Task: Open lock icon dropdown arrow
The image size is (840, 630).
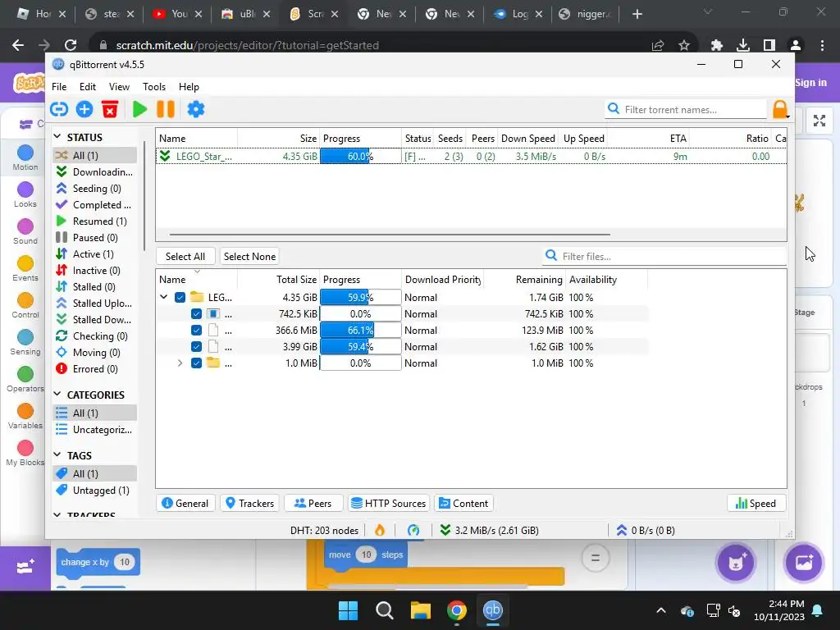Action: pyautogui.click(x=787, y=116)
